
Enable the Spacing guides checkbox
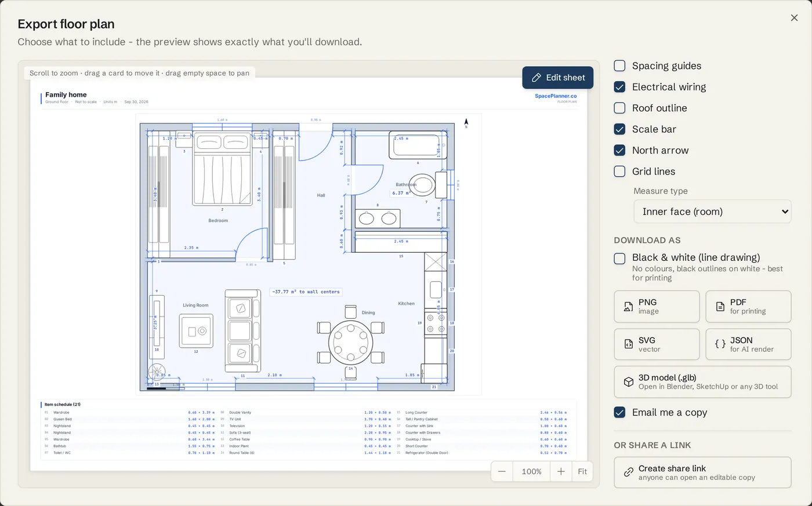pos(619,65)
